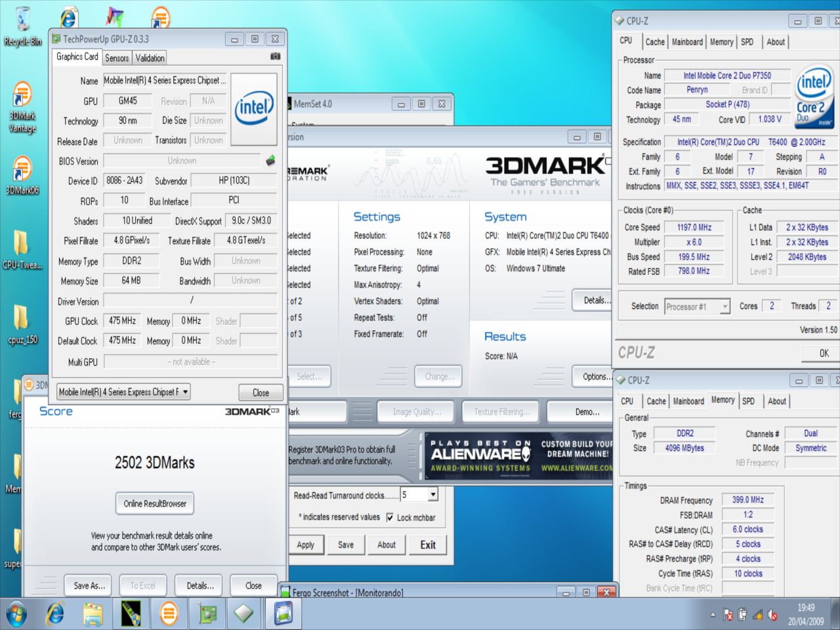Image resolution: width=840 pixels, height=630 pixels.
Task: Open the GPU selector dropdown in GPU-Z
Action: tap(123, 392)
